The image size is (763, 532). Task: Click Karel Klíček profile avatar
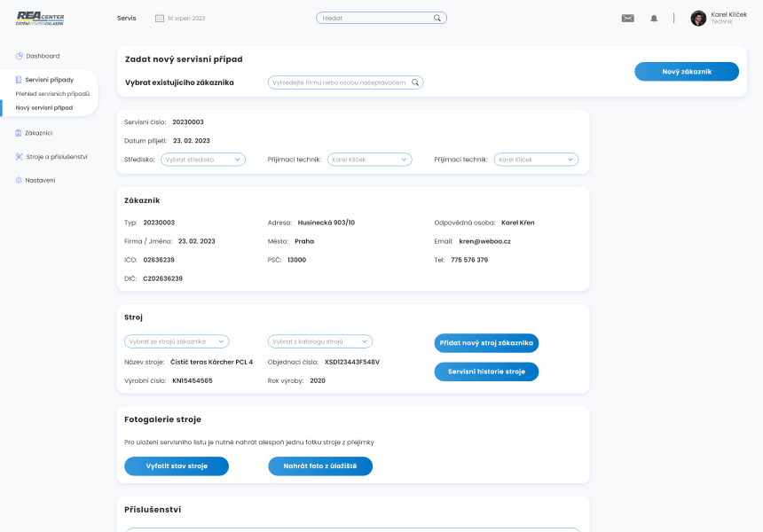(x=698, y=18)
